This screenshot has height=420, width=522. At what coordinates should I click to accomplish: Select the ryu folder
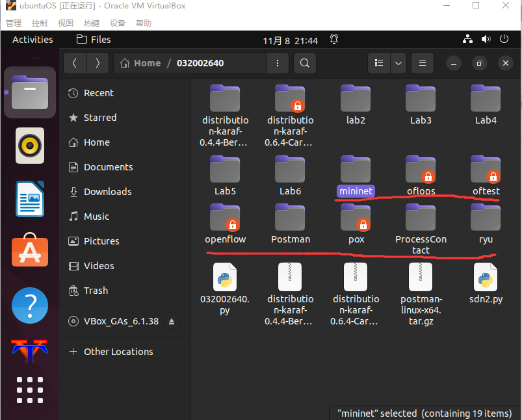[x=486, y=224]
